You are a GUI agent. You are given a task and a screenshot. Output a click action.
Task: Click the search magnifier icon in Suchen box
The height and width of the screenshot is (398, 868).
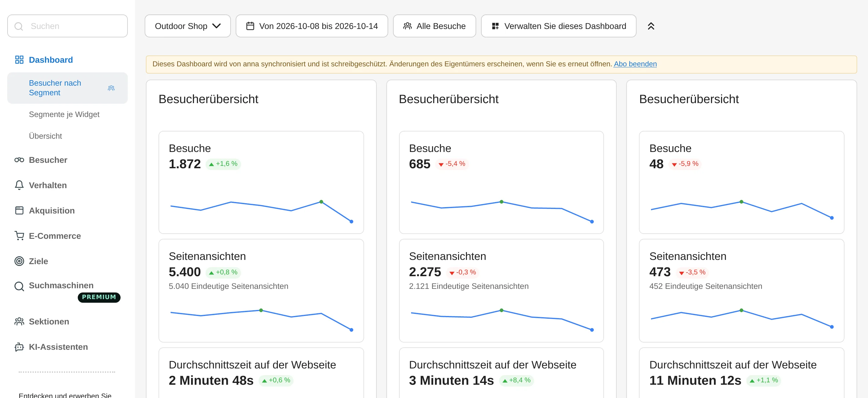point(19,26)
